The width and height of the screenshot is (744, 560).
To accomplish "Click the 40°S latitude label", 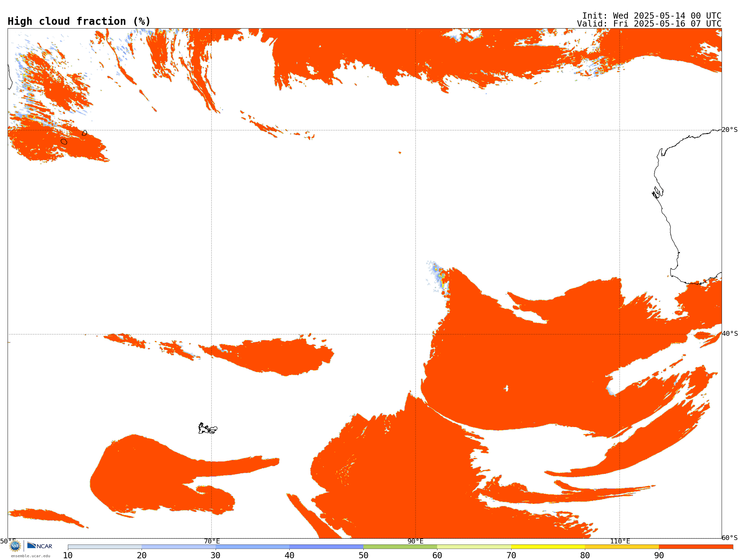I will (730, 334).
